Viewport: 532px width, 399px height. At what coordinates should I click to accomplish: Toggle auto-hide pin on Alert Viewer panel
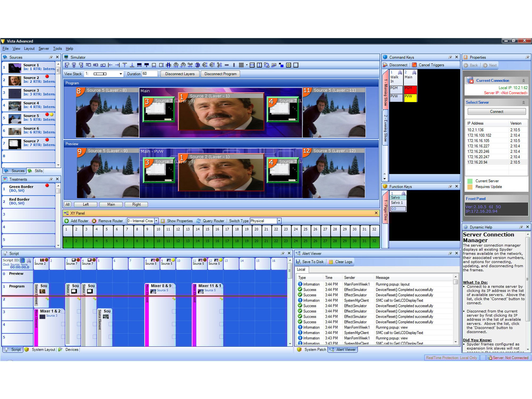coord(450,253)
